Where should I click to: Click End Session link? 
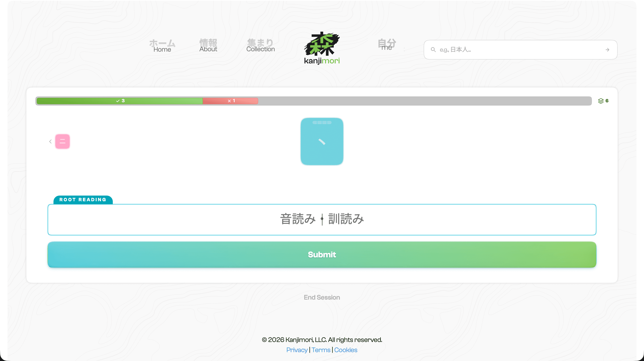click(322, 297)
